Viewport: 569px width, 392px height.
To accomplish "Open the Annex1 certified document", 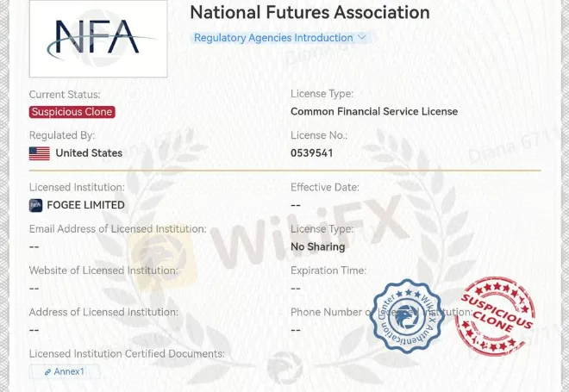I will coord(69,371).
